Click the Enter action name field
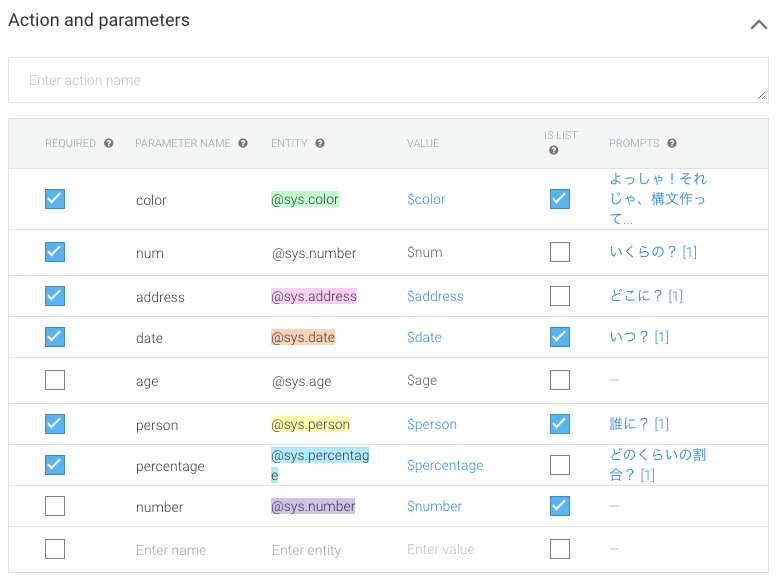783x580 pixels. pos(388,80)
